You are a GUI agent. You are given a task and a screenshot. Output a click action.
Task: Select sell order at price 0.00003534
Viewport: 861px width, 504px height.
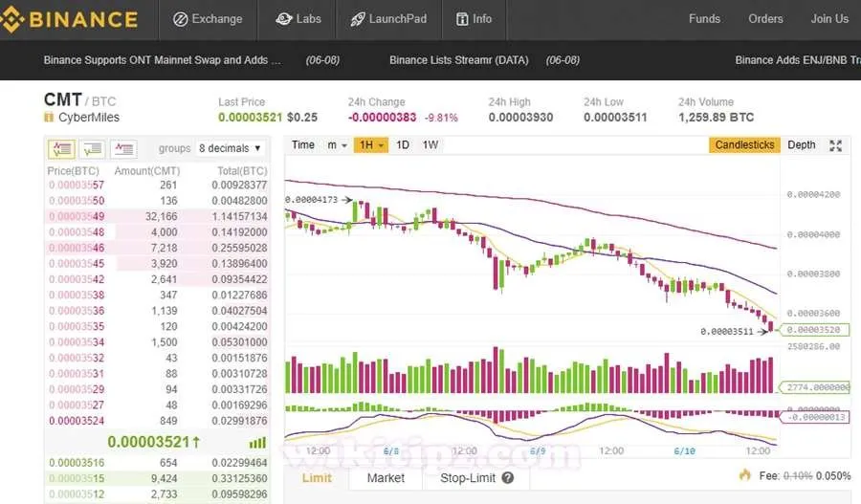tap(157, 342)
